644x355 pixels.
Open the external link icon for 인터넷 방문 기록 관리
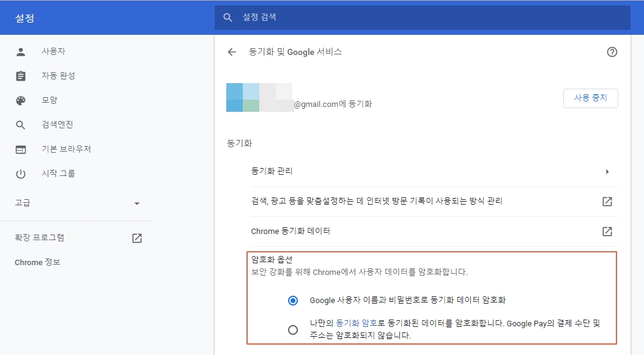607,202
